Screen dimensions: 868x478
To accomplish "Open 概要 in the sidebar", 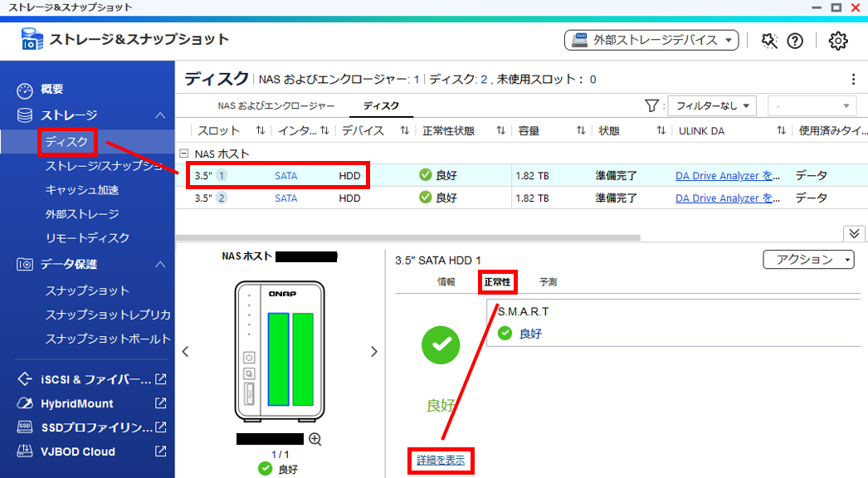I will [x=51, y=89].
